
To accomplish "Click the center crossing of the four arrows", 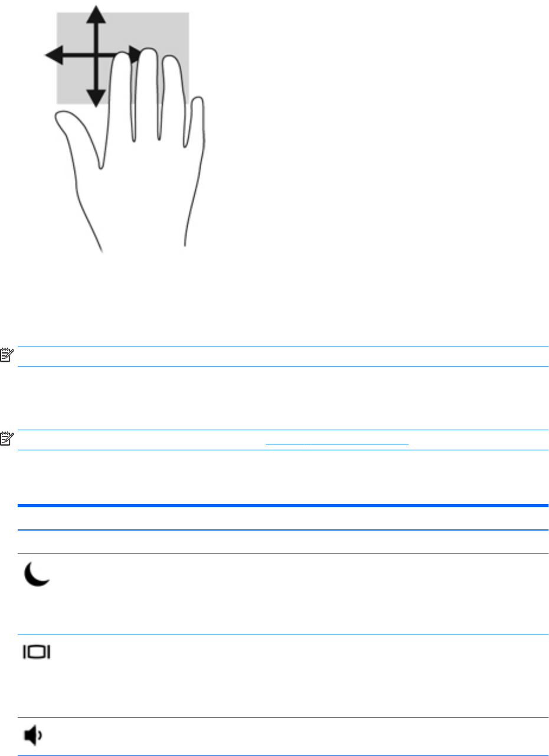I will [95, 56].
